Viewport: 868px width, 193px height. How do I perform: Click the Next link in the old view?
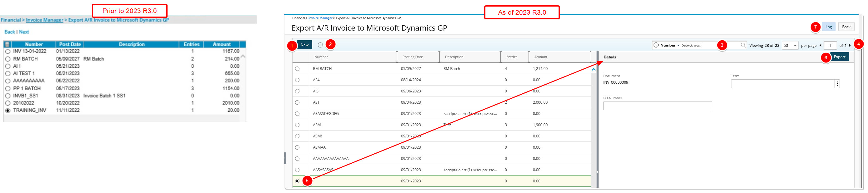(x=23, y=32)
